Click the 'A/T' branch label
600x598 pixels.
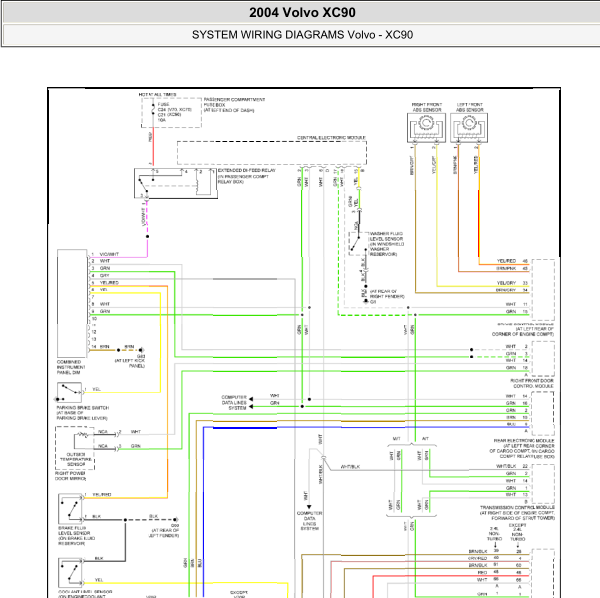point(425,439)
